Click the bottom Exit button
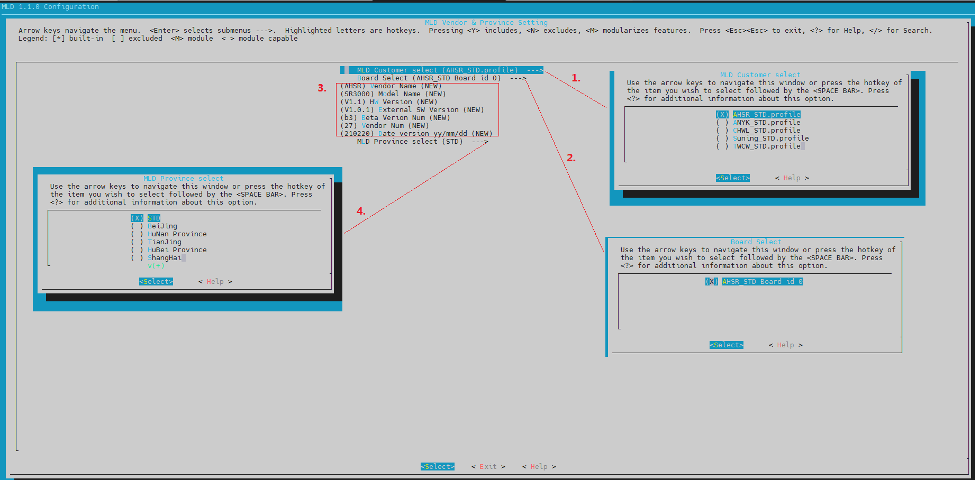The width and height of the screenshot is (980, 480). click(x=488, y=466)
